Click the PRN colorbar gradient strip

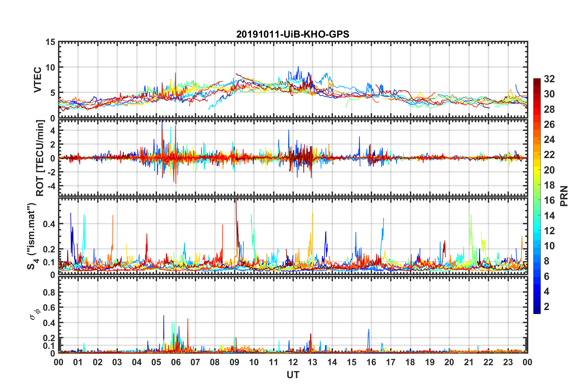coord(537,196)
